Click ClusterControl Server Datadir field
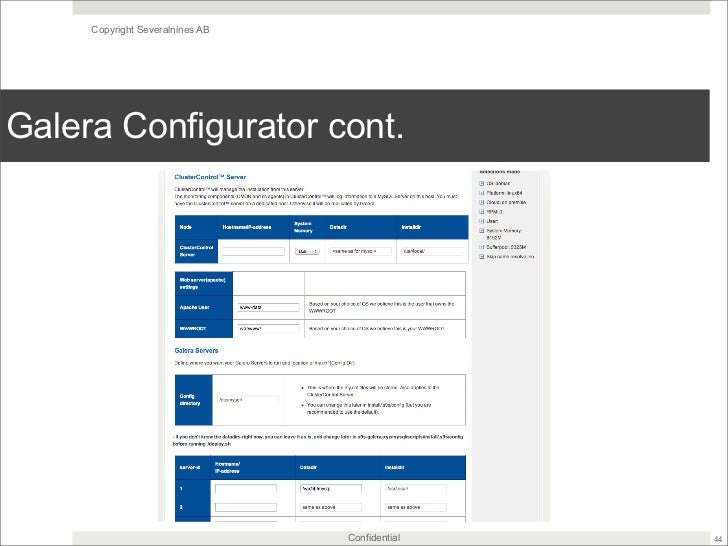 click(361, 251)
